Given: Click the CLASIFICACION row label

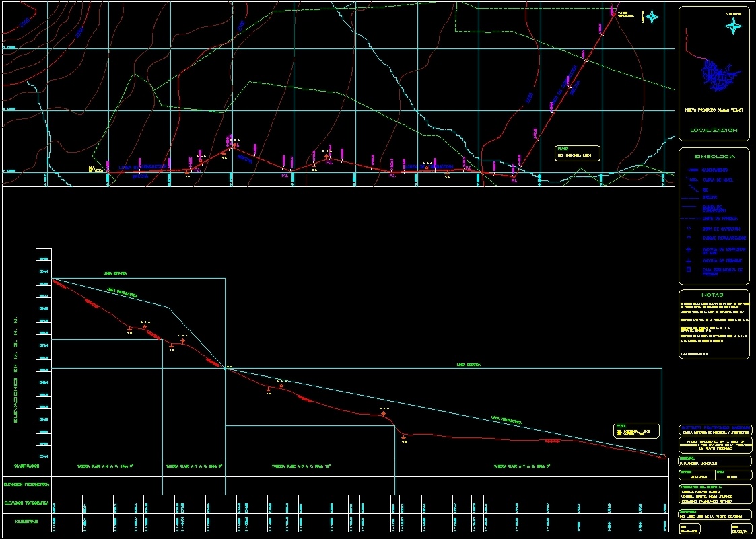Looking at the screenshot, I should 26,466.
